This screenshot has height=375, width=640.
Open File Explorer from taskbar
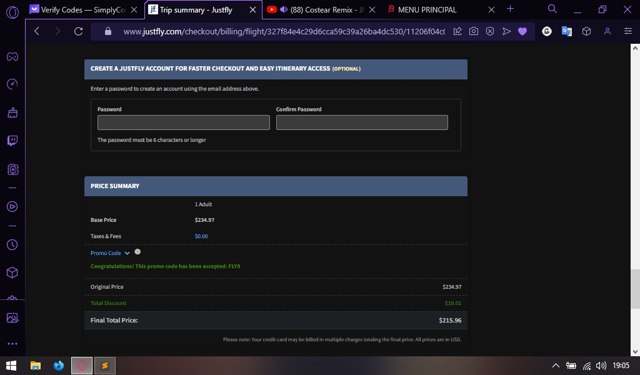point(36,366)
